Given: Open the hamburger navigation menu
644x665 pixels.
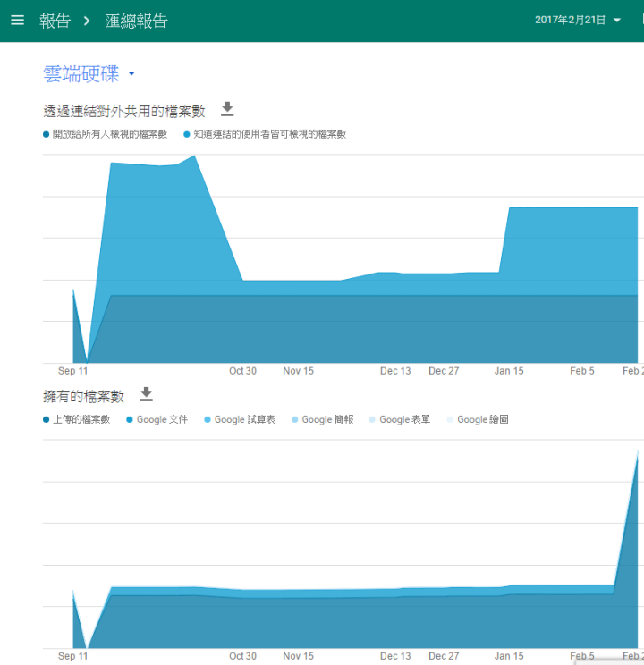Looking at the screenshot, I should pos(17,20).
